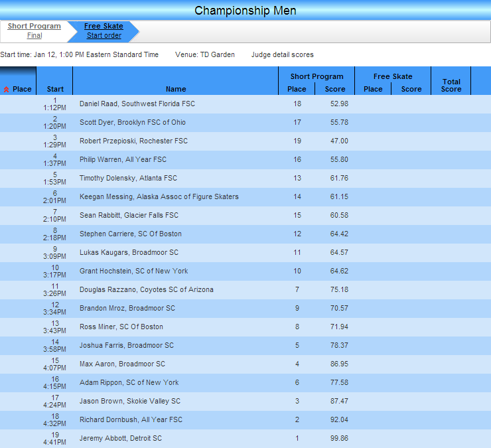
Task: Click the Final link under Short Program
Action: pos(35,35)
